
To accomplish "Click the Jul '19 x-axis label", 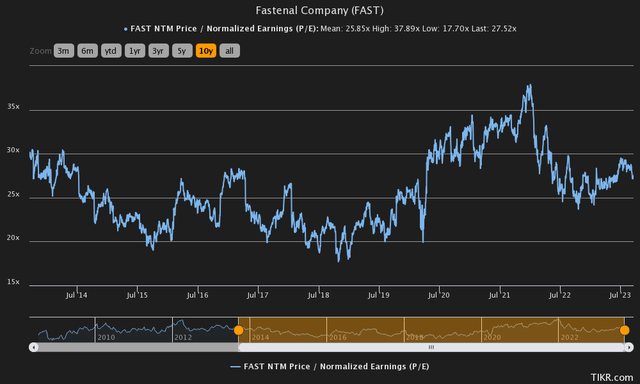I will (x=379, y=295).
